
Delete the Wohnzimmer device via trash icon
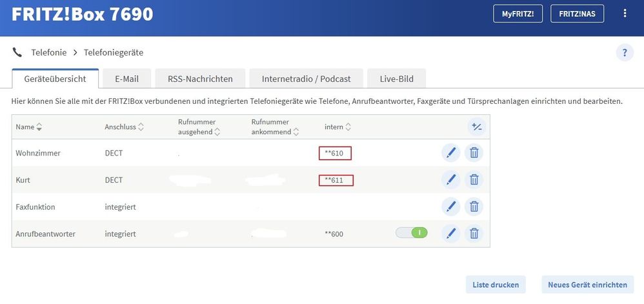coord(474,153)
